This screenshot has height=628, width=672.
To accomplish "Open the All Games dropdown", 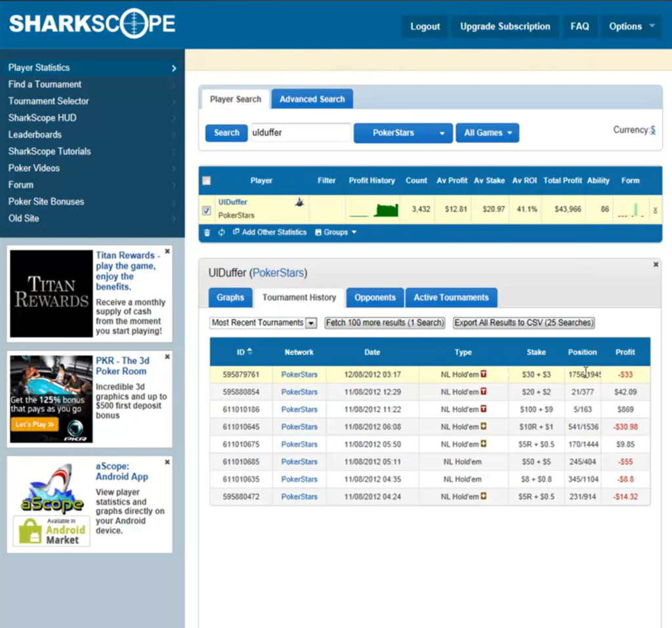I will click(488, 133).
